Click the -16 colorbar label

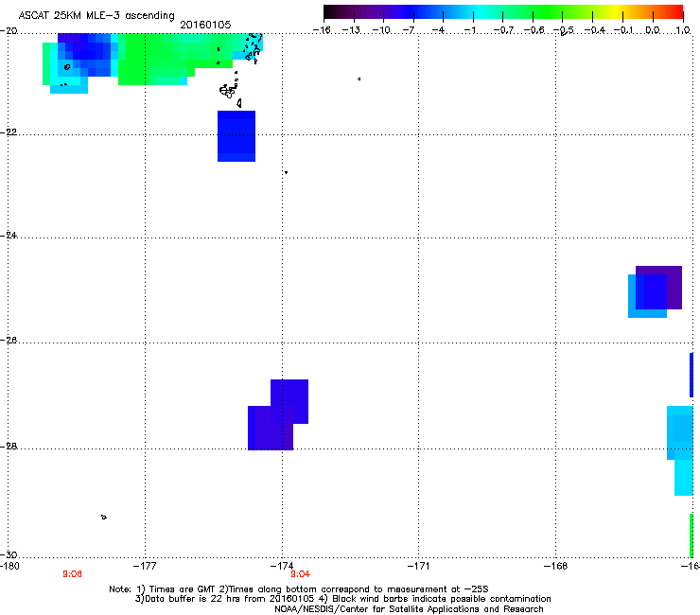322,30
